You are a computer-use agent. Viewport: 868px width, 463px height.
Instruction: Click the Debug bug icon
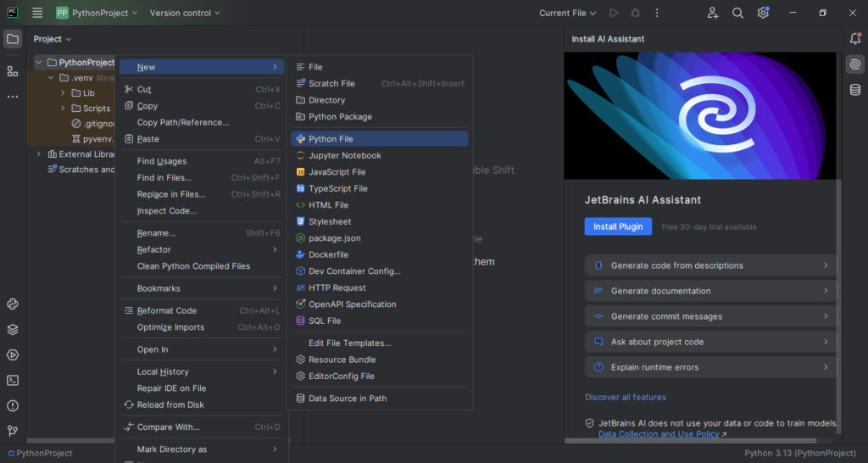click(x=636, y=13)
